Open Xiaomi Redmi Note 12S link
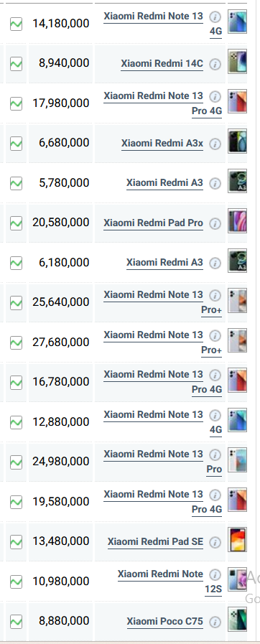Screen dimensions: 260x644 170,582
